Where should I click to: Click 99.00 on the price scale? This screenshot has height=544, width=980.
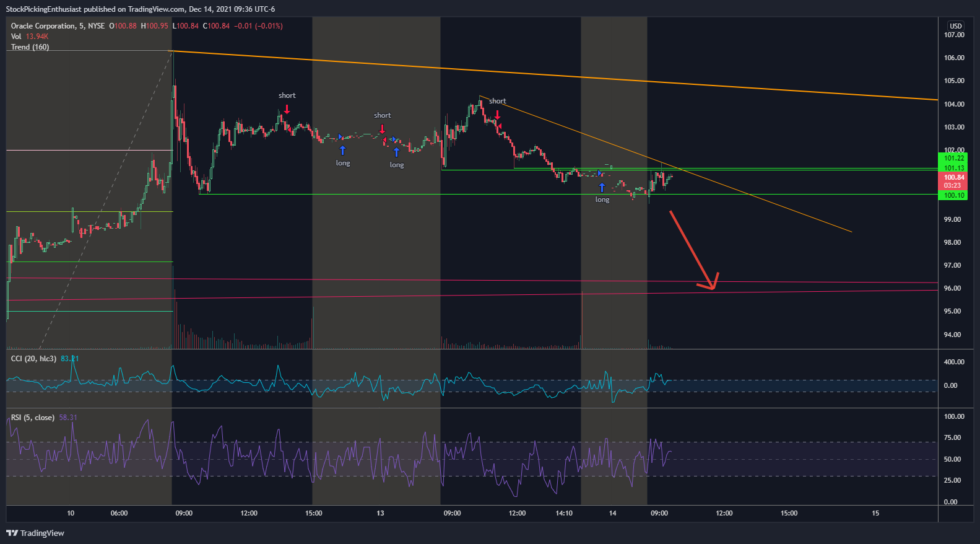click(x=953, y=219)
